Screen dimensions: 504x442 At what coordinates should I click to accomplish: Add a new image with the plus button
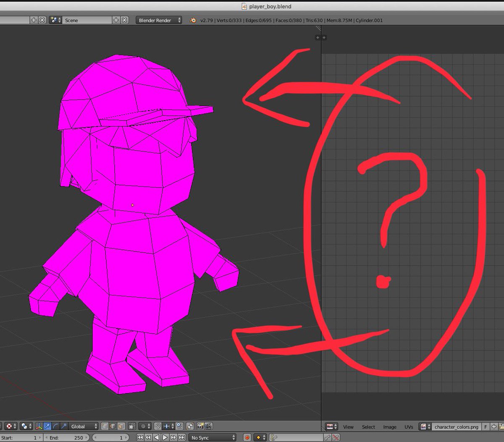(x=494, y=427)
